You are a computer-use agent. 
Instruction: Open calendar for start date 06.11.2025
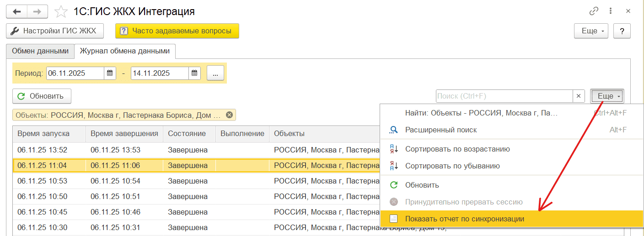(x=110, y=73)
